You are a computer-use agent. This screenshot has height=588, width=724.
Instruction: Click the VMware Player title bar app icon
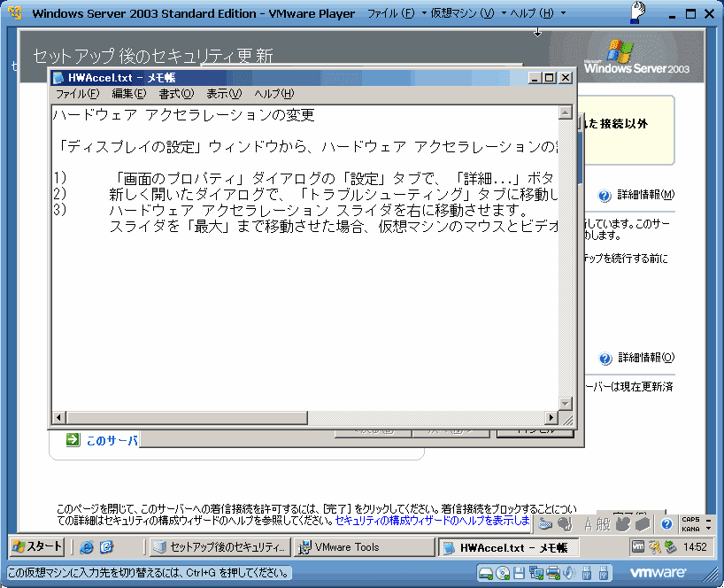click(16, 13)
